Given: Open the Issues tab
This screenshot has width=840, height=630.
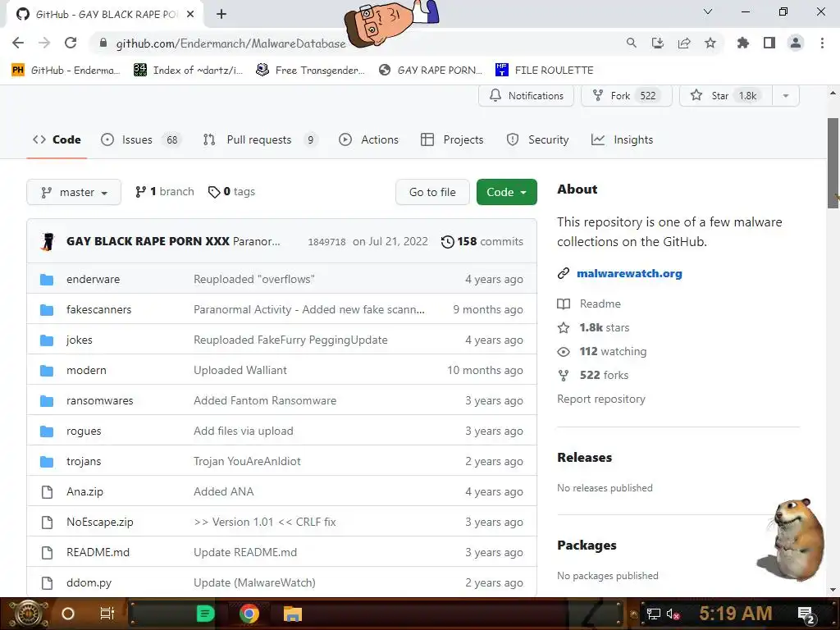Looking at the screenshot, I should tap(141, 139).
